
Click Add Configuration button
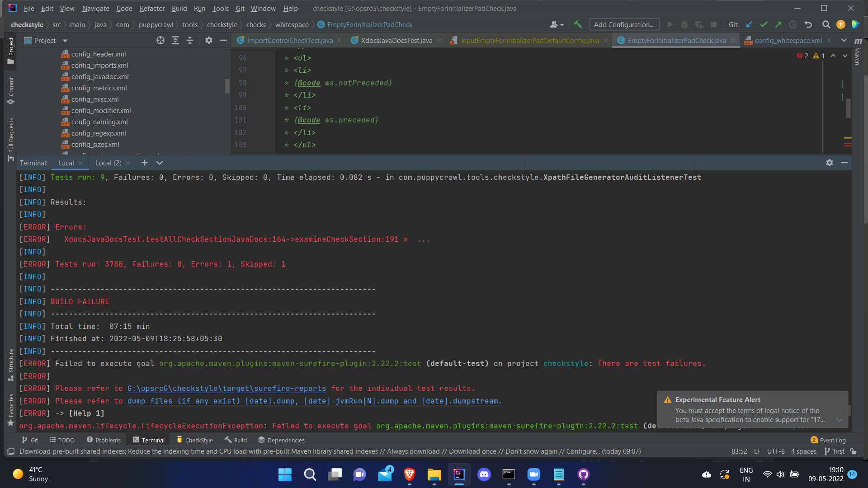tap(624, 24)
